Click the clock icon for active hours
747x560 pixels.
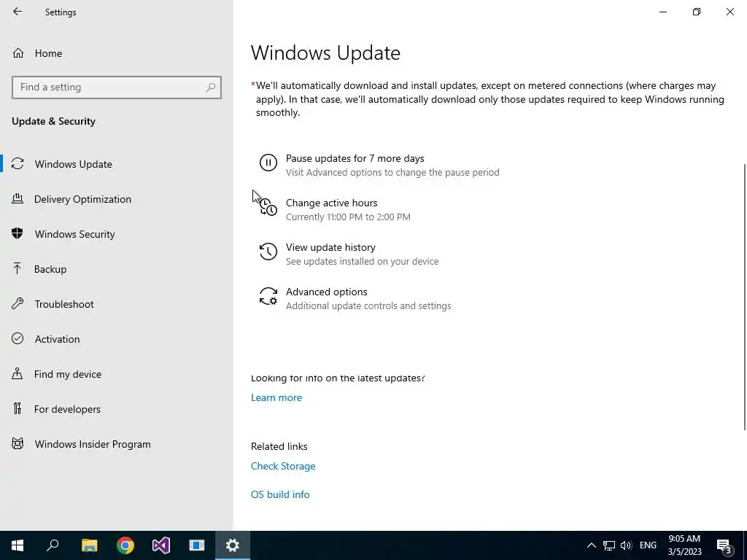(x=268, y=207)
